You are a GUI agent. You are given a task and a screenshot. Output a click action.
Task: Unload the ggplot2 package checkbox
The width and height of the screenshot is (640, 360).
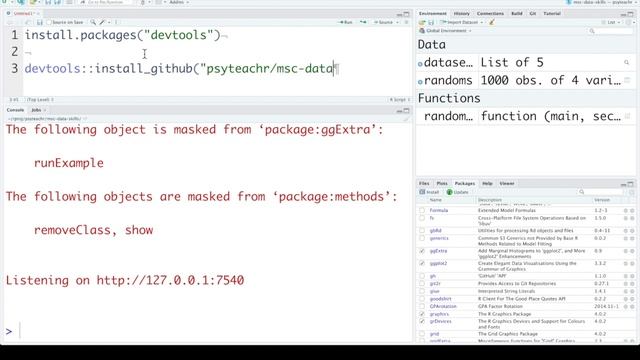(422, 264)
